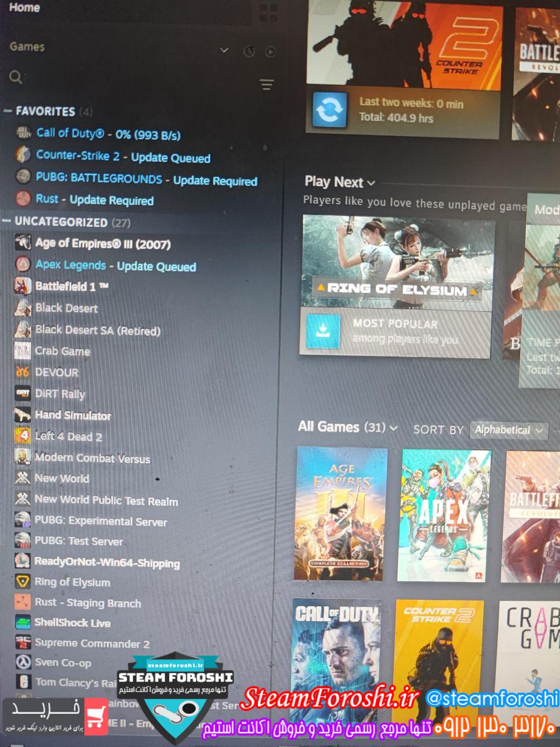Go to Home in library
Viewport: 560px width, 747px height.
click(24, 8)
